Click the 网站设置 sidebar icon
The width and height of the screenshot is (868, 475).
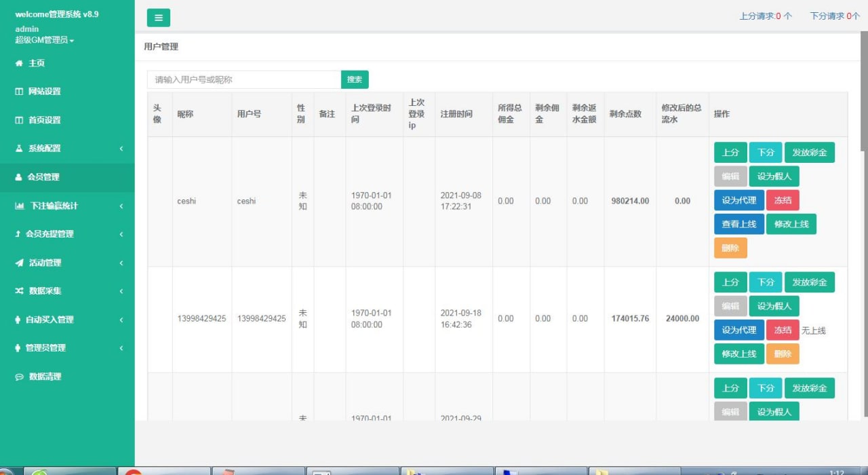click(x=19, y=92)
